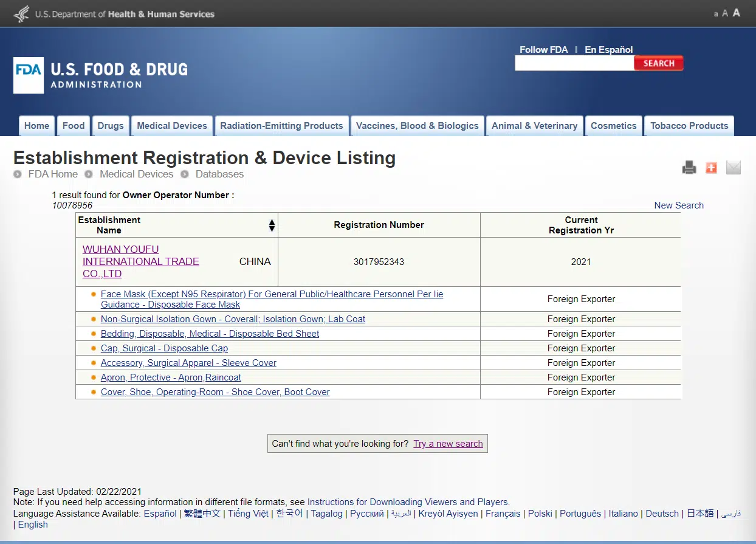Viewport: 756px width, 544px height.
Task: Click the CHINA country cell
Action: pyautogui.click(x=255, y=261)
